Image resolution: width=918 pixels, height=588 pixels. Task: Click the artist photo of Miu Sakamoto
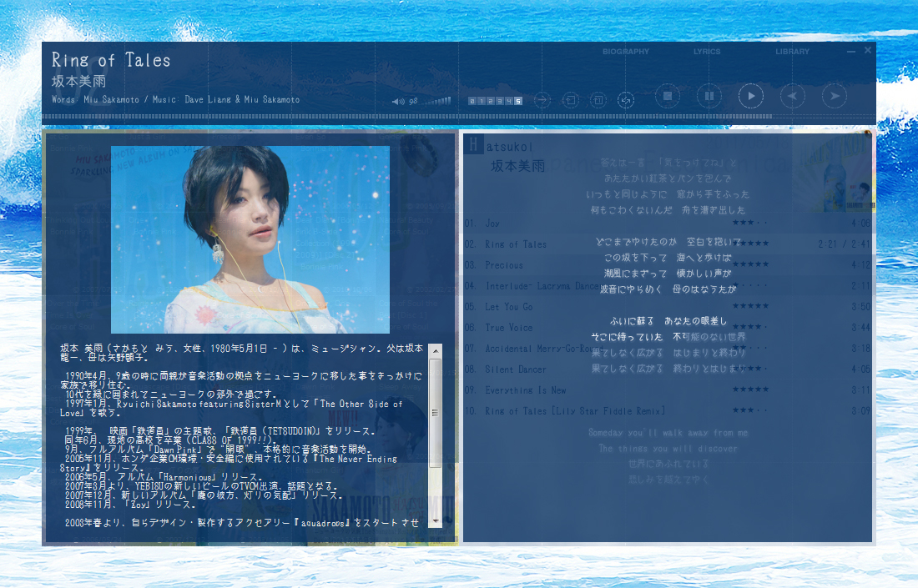coord(250,239)
